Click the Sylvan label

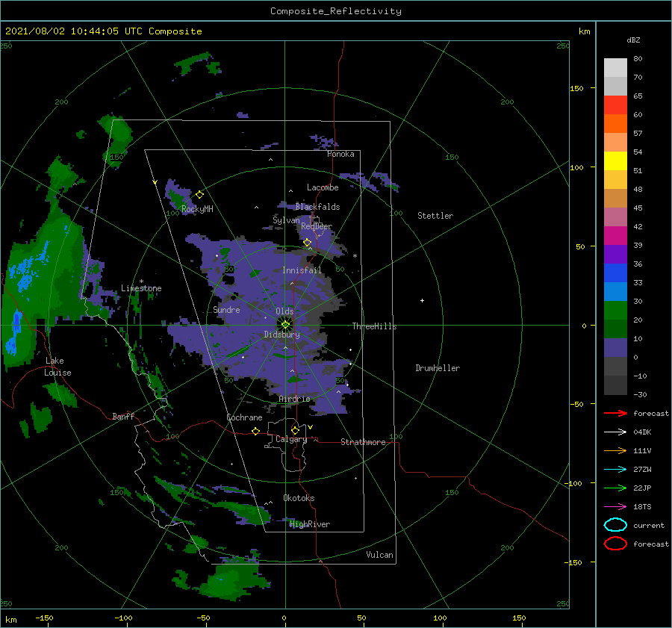tap(286, 220)
